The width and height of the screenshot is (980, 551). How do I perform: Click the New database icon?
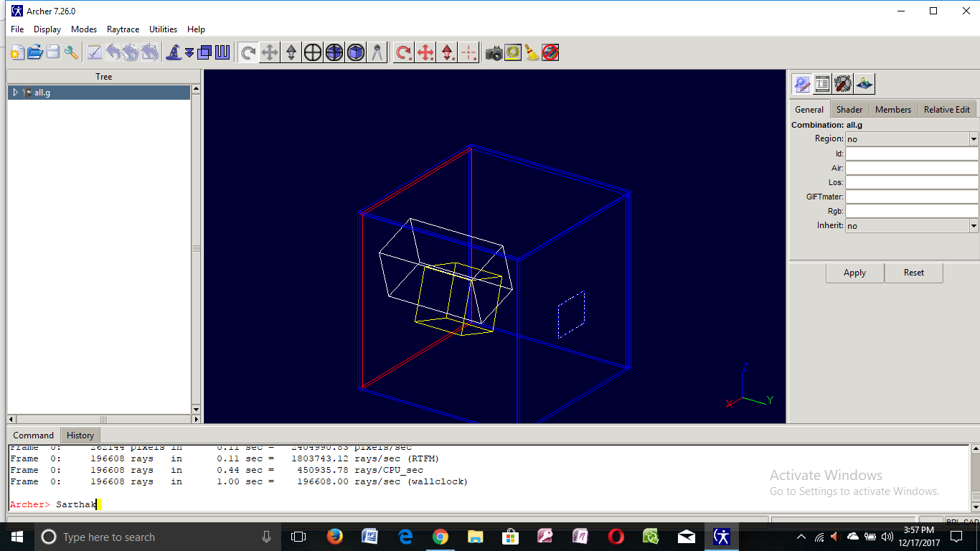(17, 52)
